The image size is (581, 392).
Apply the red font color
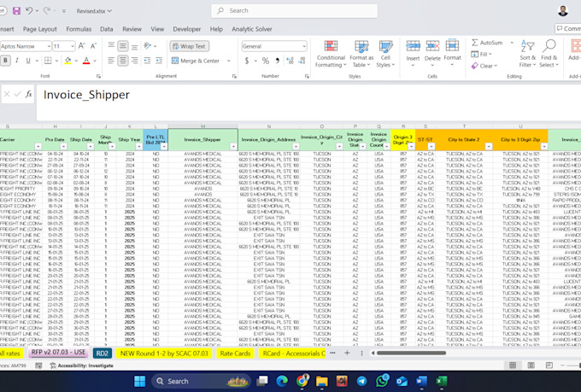point(86,61)
